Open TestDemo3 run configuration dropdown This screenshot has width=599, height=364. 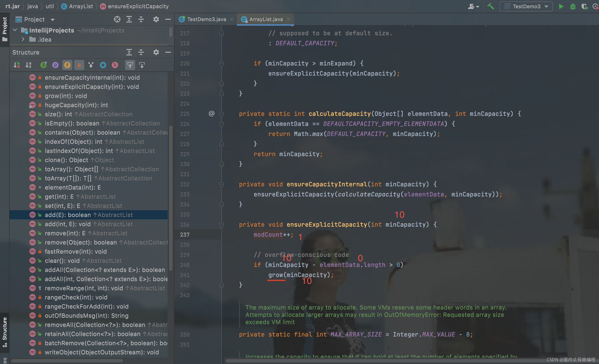click(x=526, y=6)
